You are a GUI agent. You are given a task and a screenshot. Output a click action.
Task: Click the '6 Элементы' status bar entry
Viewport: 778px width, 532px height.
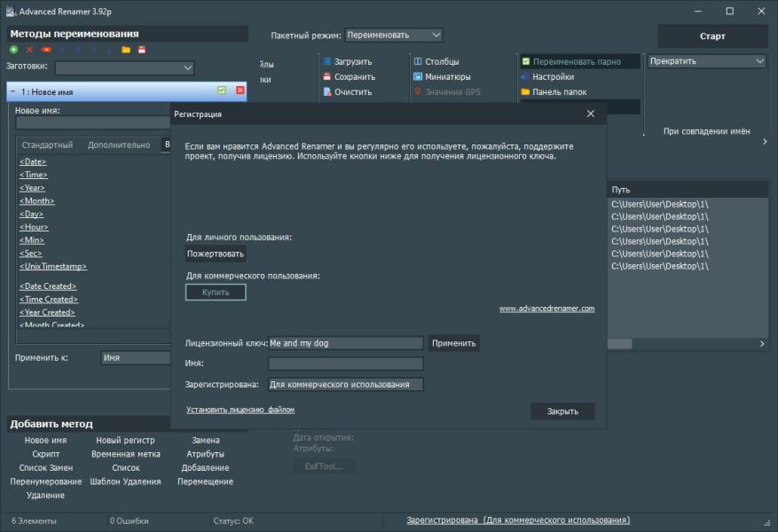[34, 520]
